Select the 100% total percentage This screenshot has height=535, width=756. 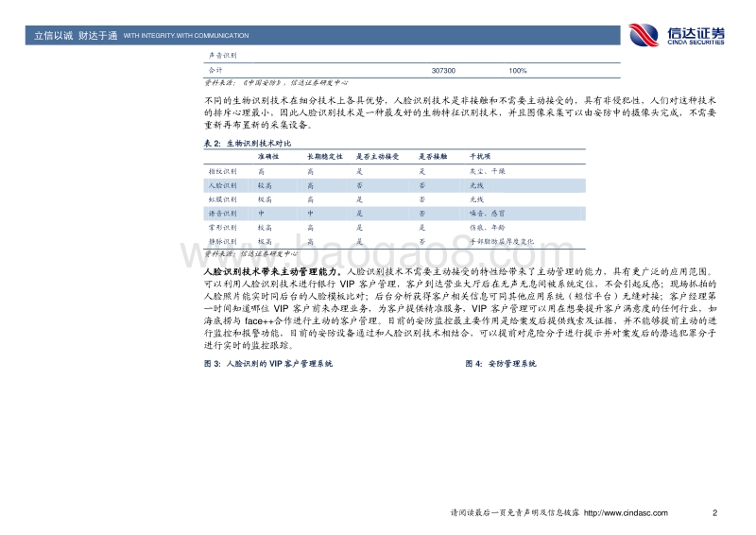point(517,71)
